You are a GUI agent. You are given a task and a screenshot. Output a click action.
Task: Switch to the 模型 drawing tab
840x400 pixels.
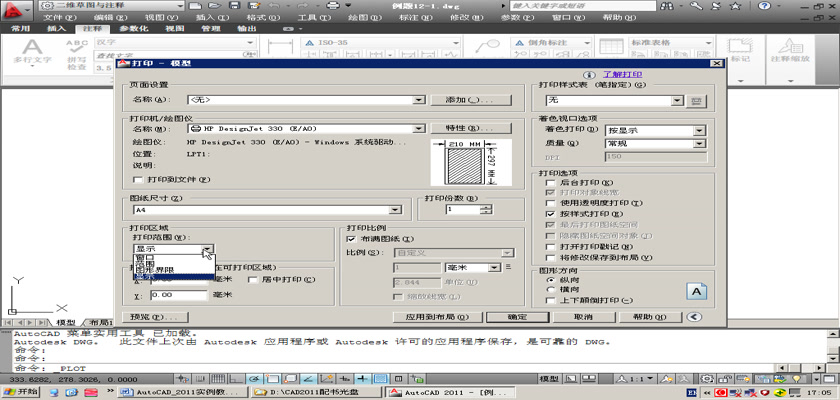[66, 322]
